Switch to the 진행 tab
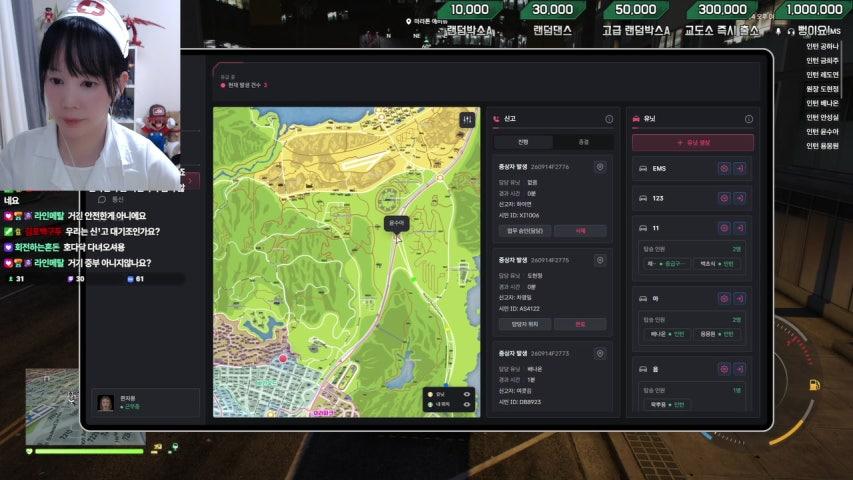Image resolution: width=853 pixels, height=480 pixels. 523,142
